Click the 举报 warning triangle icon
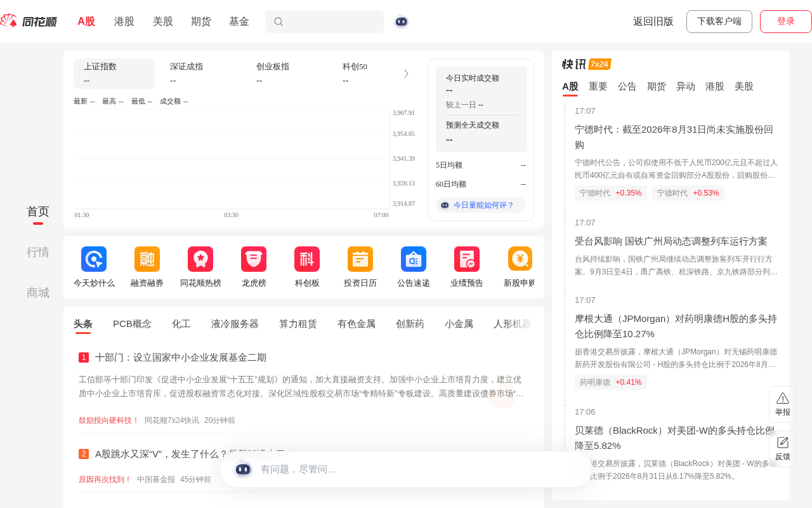This screenshot has height=508, width=812. click(783, 398)
